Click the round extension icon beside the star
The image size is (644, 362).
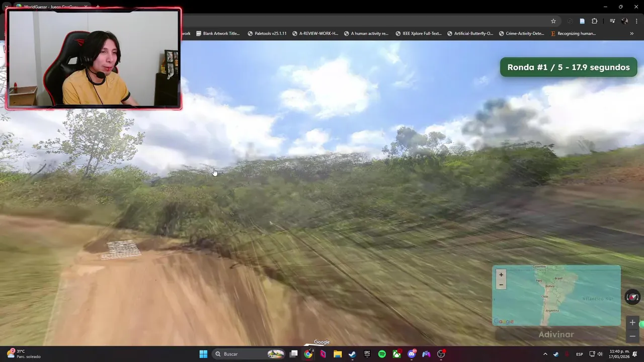point(570,21)
